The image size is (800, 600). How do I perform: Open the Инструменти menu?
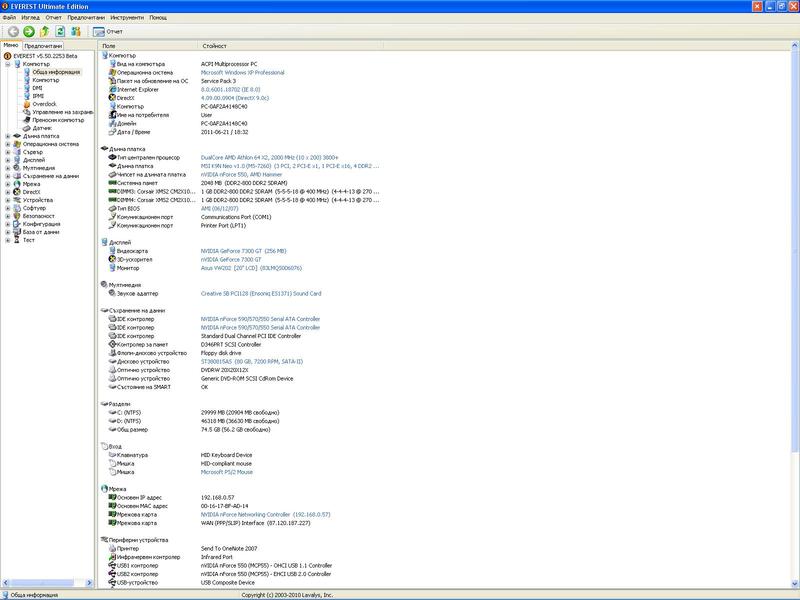(x=127, y=17)
